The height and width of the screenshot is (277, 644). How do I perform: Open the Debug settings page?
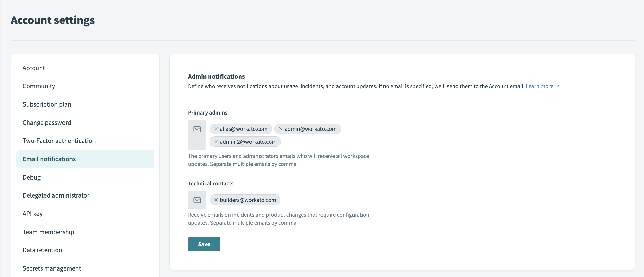point(31,177)
